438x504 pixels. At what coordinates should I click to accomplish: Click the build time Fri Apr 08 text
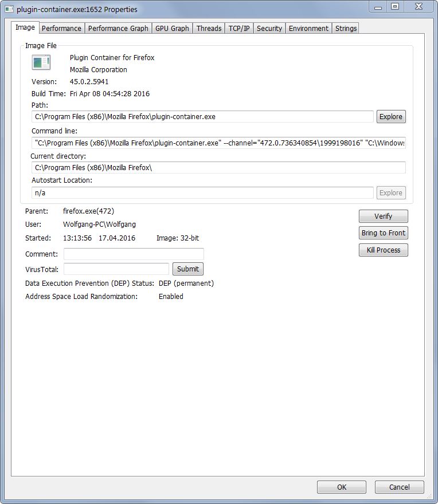coord(109,94)
